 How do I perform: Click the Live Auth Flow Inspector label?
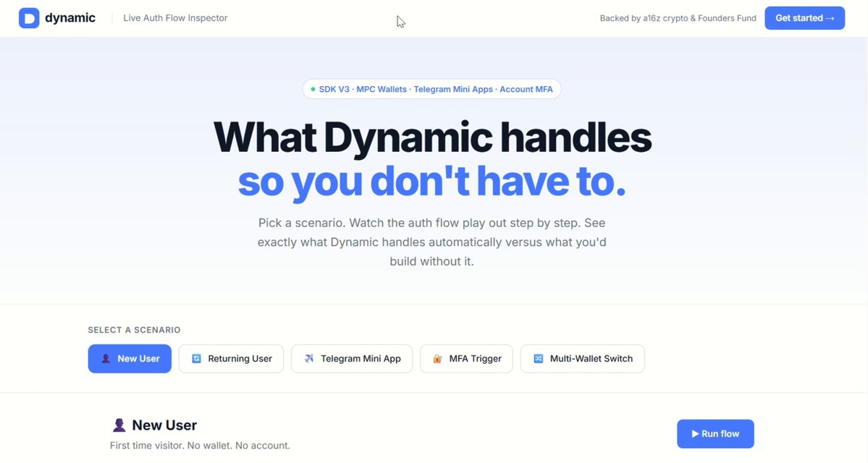pos(175,17)
